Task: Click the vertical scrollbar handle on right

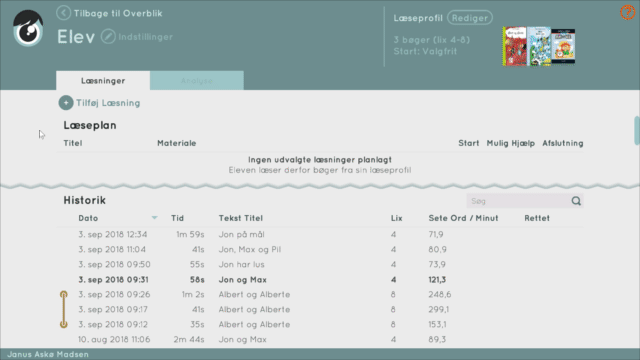Action: [x=637, y=131]
